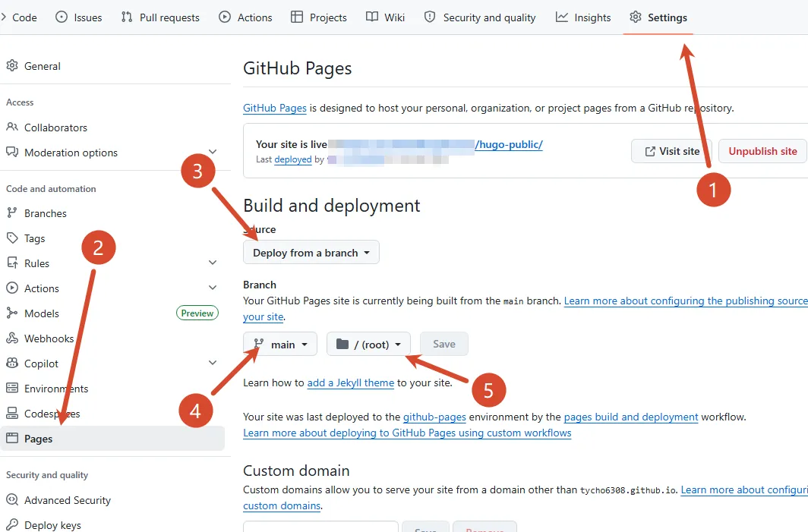808x532 pixels.
Task: Select Pages in the sidebar
Action: [x=112, y=438]
